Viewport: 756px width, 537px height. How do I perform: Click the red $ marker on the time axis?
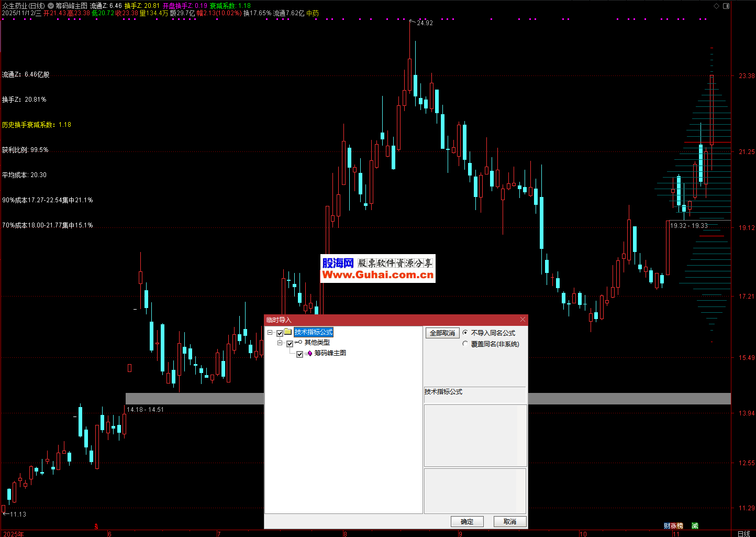[x=96, y=527]
